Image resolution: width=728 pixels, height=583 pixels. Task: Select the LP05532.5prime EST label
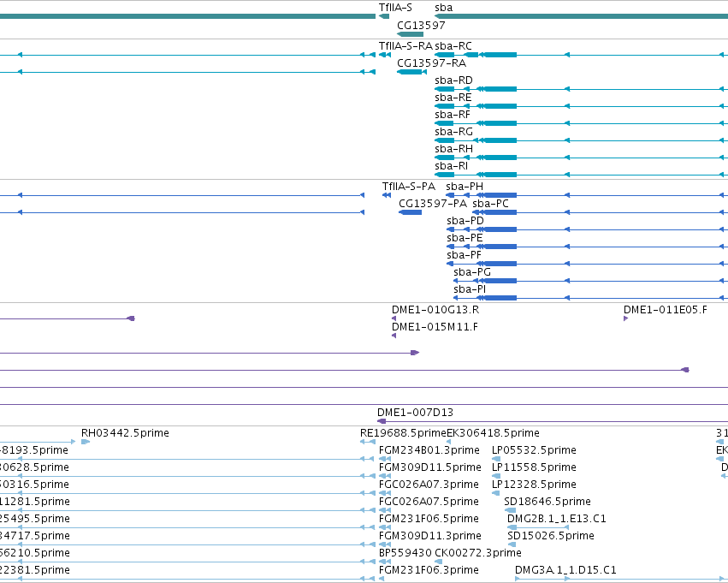point(534,450)
